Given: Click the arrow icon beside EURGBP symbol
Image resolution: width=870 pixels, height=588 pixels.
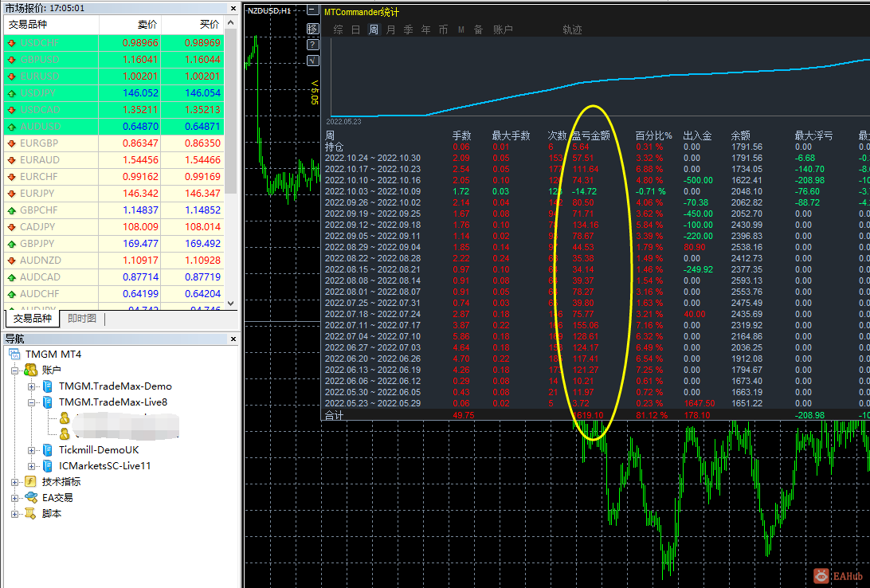Looking at the screenshot, I should pos(11,143).
